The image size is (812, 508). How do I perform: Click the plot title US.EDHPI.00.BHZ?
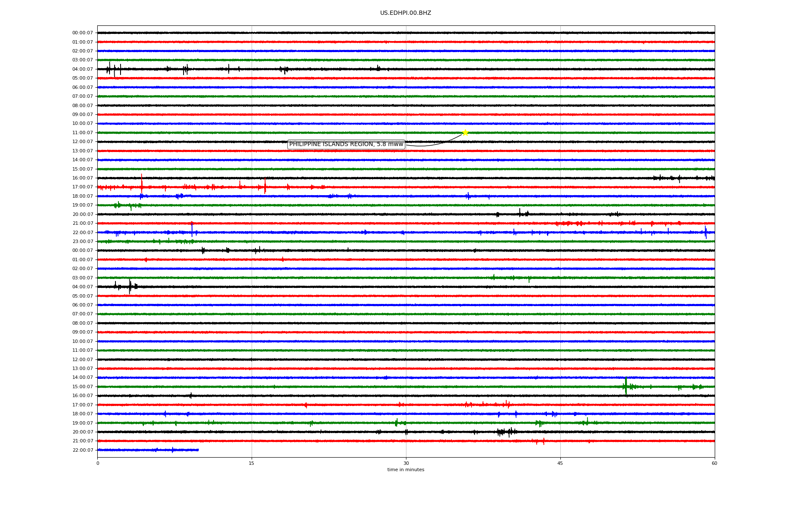[x=406, y=13]
